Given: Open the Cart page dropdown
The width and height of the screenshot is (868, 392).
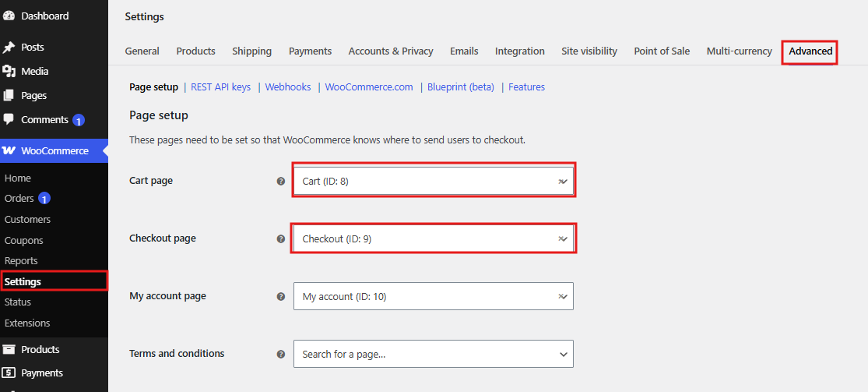Looking at the screenshot, I should coord(434,181).
